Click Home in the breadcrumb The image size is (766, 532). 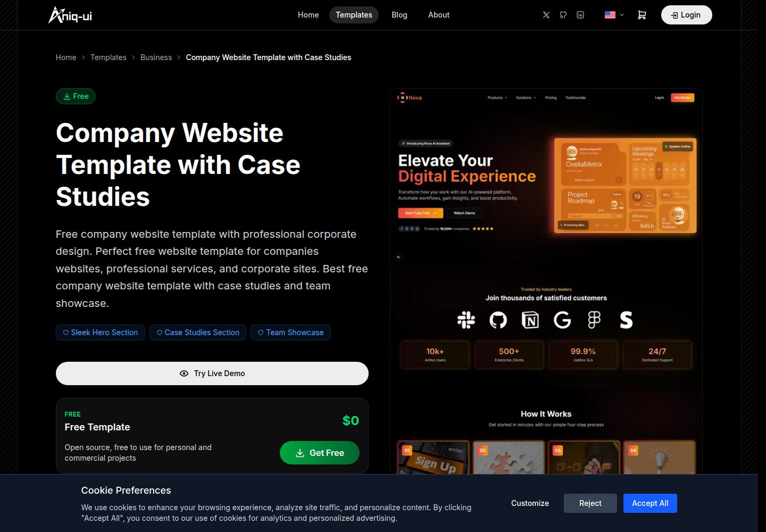(66, 57)
